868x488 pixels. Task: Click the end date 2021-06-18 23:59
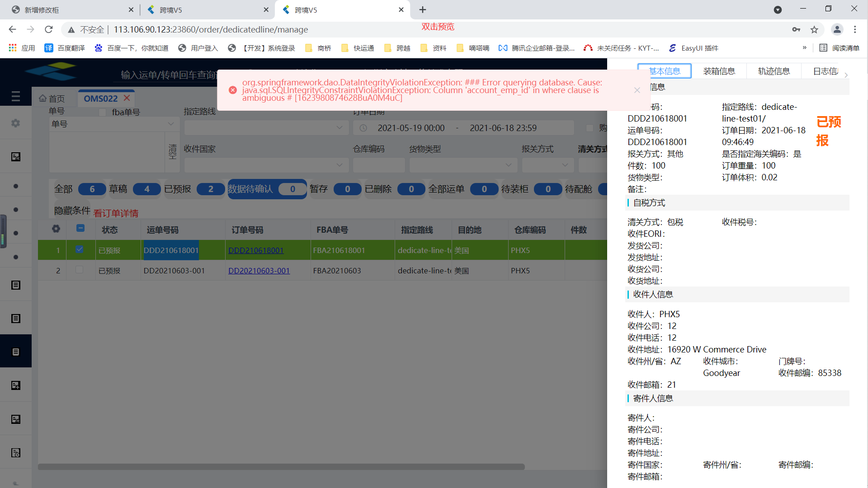click(503, 128)
